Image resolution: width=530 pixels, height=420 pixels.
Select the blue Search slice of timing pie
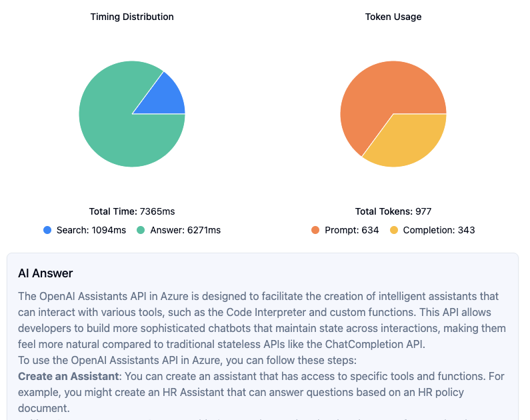[x=163, y=99]
